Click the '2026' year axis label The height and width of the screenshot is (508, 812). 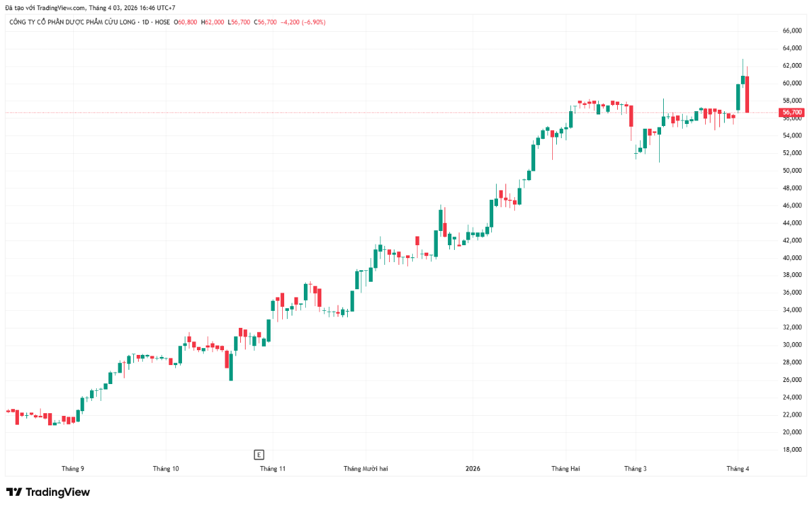pyautogui.click(x=473, y=469)
